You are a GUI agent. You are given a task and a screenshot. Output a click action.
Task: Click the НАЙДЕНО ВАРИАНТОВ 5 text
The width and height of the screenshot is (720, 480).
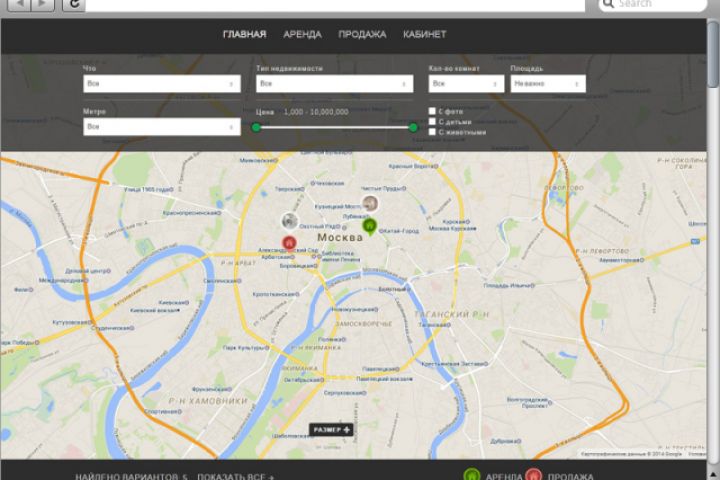pos(131,476)
